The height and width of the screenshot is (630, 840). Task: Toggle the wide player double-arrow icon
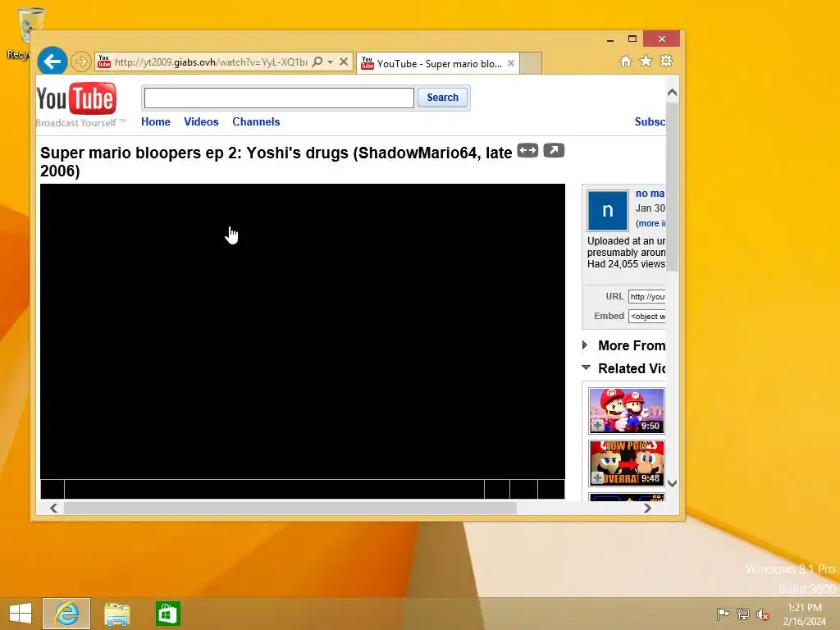tap(527, 151)
